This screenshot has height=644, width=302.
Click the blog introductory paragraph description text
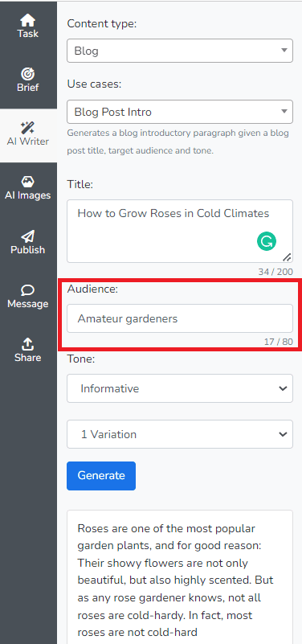click(178, 142)
